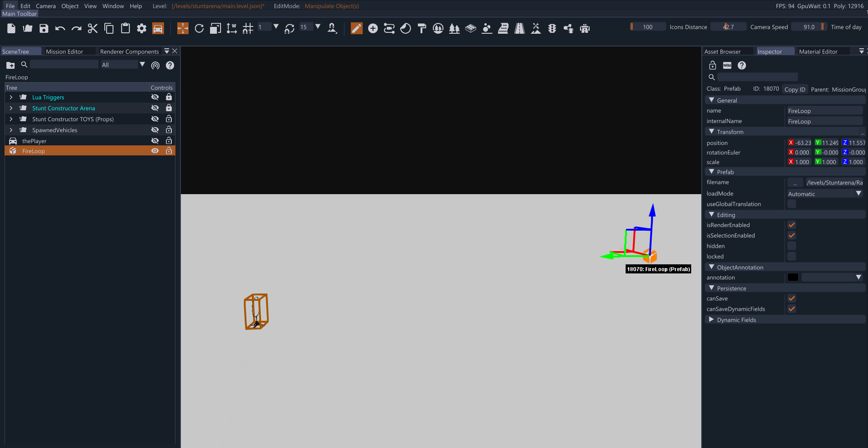Expand Stunt Constructor Arena group
This screenshot has width=868, height=448.
[11, 108]
